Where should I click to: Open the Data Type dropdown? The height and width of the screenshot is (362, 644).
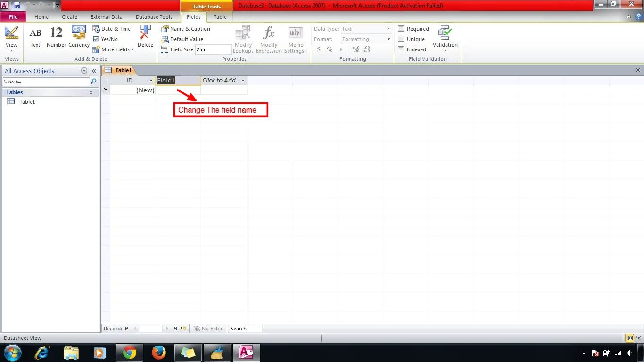tap(388, 28)
